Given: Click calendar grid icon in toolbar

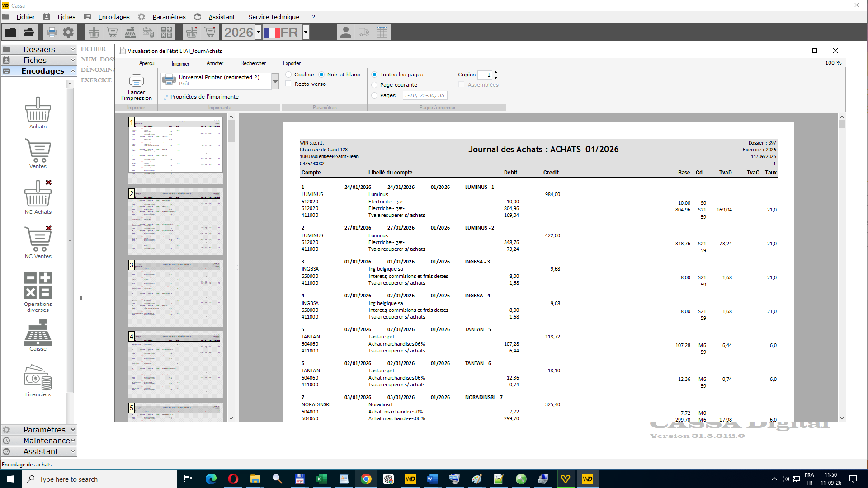Looking at the screenshot, I should point(382,32).
